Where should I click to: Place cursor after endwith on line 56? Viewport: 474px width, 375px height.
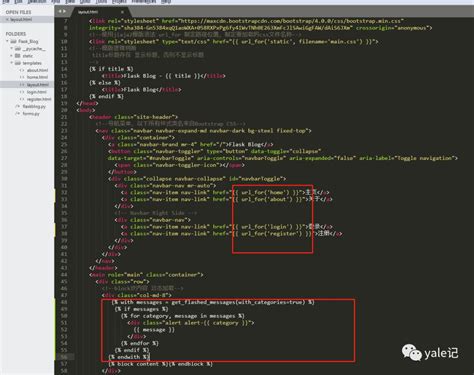tap(150, 357)
